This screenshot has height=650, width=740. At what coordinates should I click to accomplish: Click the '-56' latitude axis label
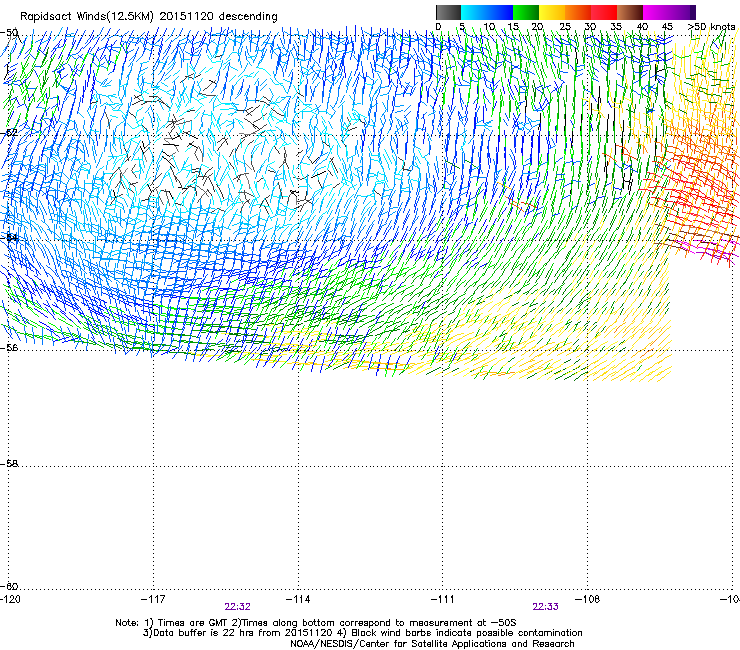pyautogui.click(x=9, y=347)
